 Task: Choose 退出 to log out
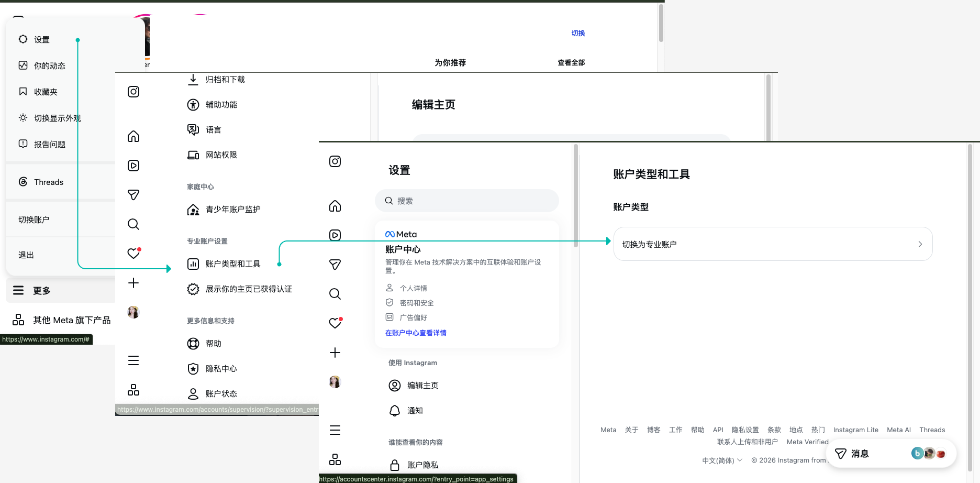tap(26, 255)
